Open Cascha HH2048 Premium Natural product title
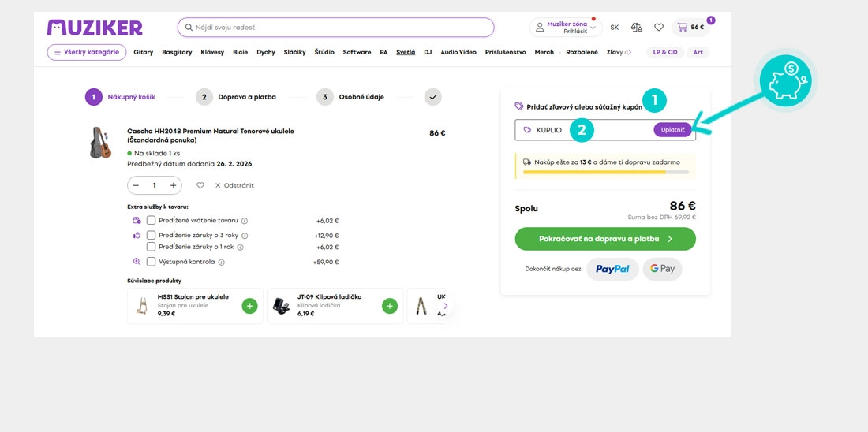The image size is (868, 432). point(211,136)
